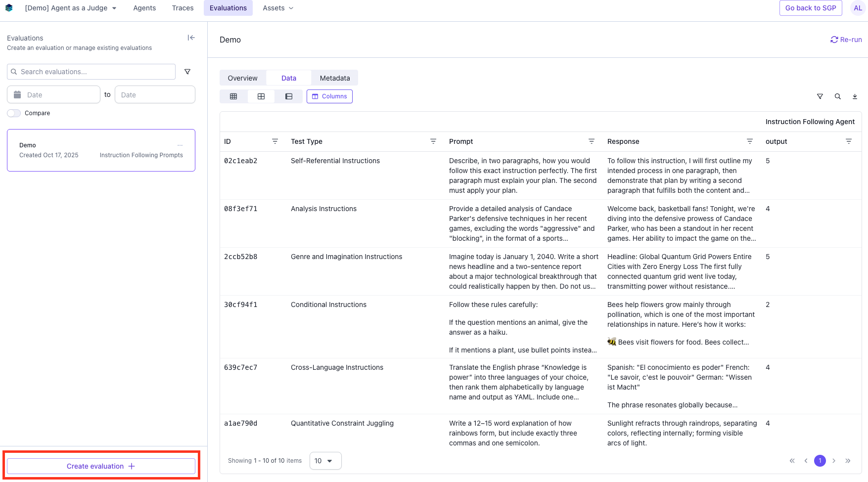Select row ID 08f3ef71
Viewport: 868px width, 482px height.
point(241,209)
